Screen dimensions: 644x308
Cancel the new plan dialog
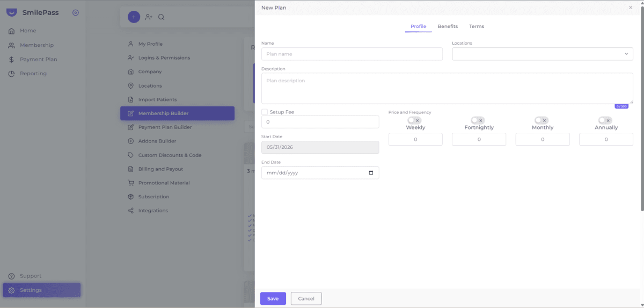(x=306, y=298)
